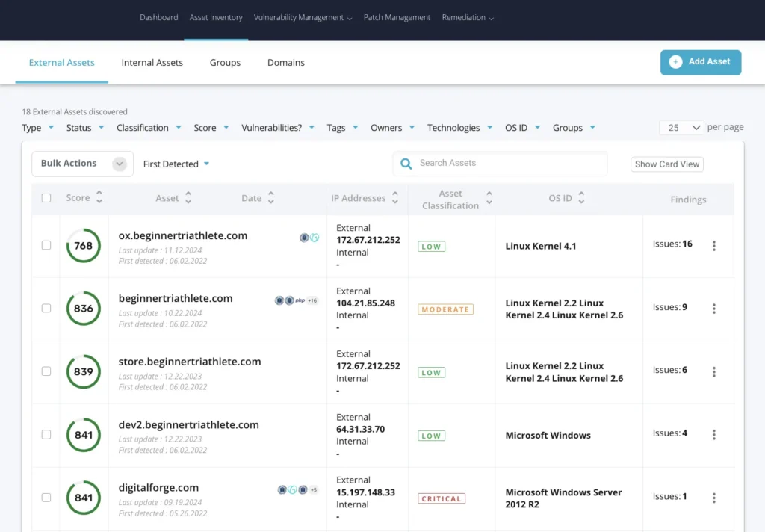Viewport: 765px width, 532px height.
Task: Open the three-dot actions menu for store.beginnertriathlete.com
Action: click(x=714, y=371)
